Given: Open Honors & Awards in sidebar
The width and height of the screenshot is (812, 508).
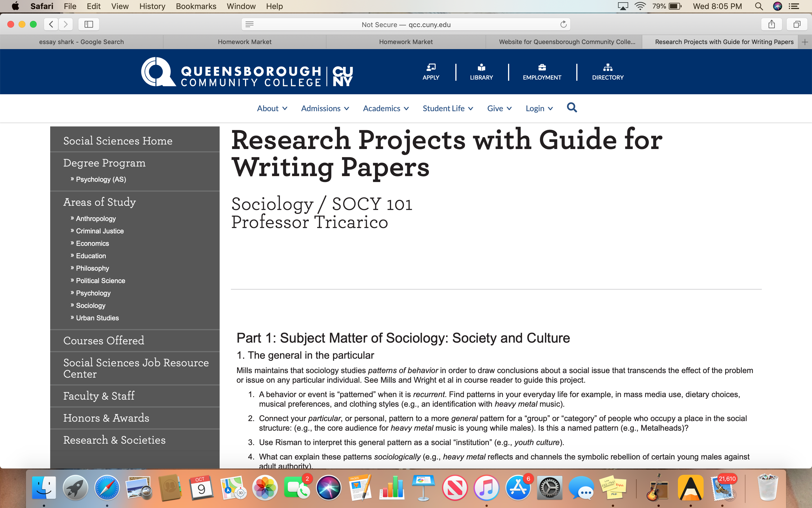Looking at the screenshot, I should tap(106, 418).
